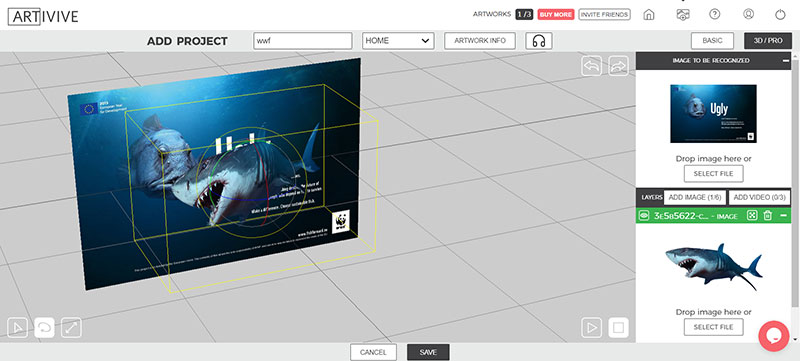Screen dimensions: 800x361
Task: Select the move pointer tool icon
Action: (17, 327)
